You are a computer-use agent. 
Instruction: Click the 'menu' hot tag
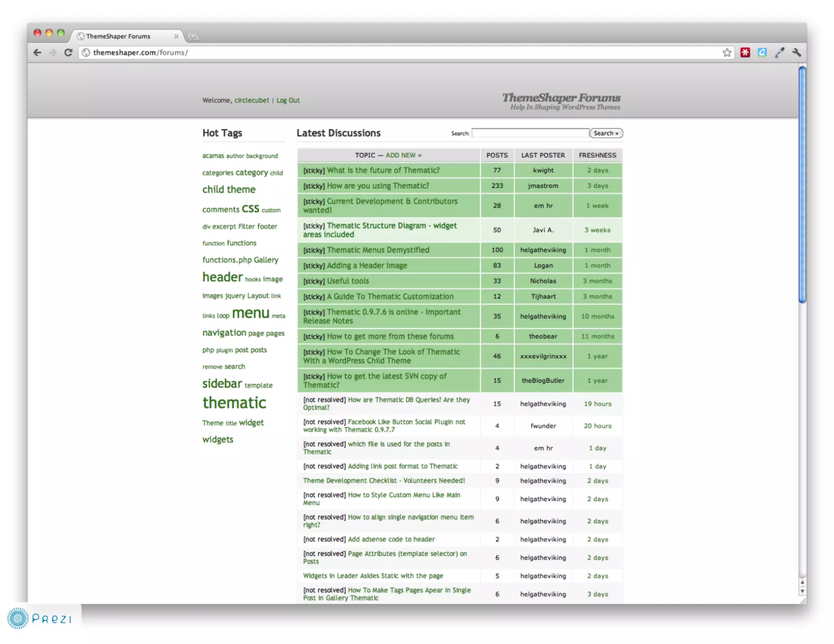pos(251,313)
